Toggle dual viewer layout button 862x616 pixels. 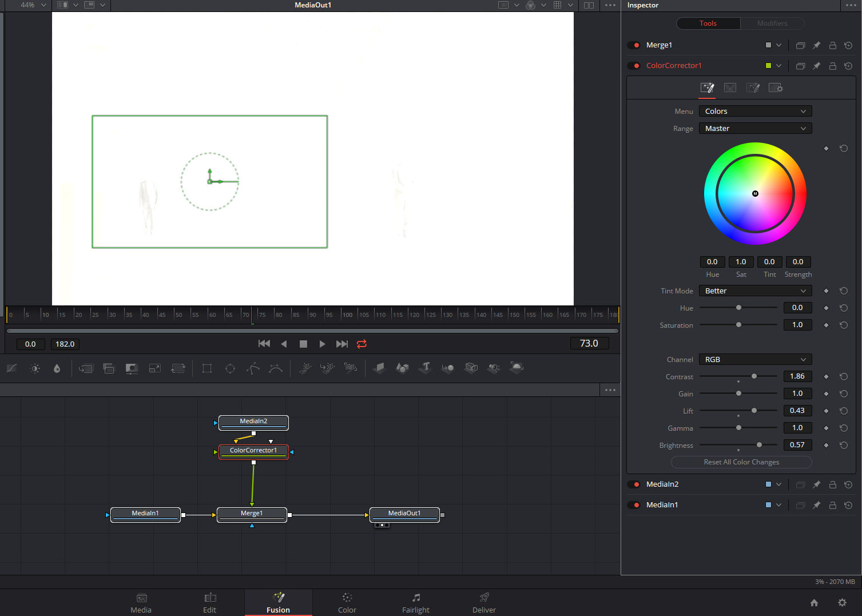(x=589, y=5)
